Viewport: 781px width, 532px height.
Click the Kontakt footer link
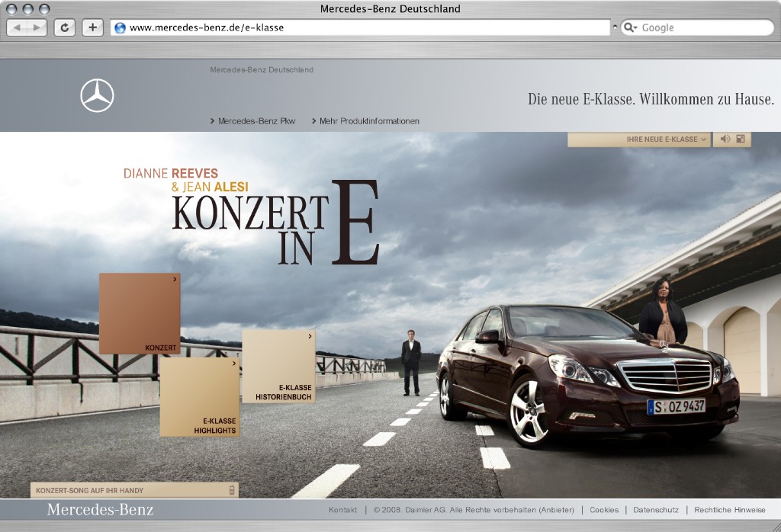[x=342, y=510]
